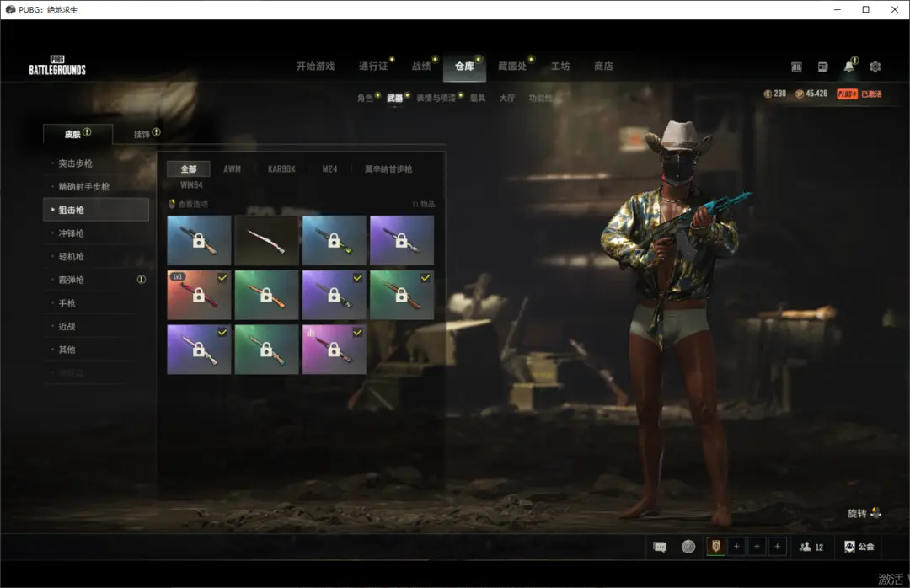Filter by 全部 weapons
The width and height of the screenshot is (910, 588).
(189, 169)
